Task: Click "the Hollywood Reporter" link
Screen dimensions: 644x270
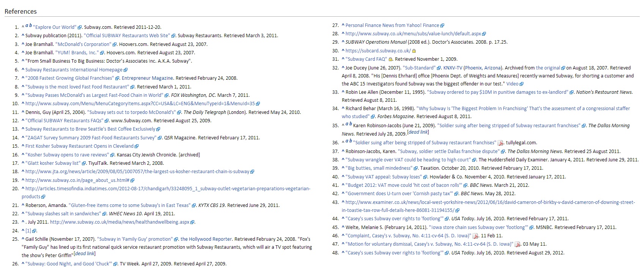Action: (206, 239)
